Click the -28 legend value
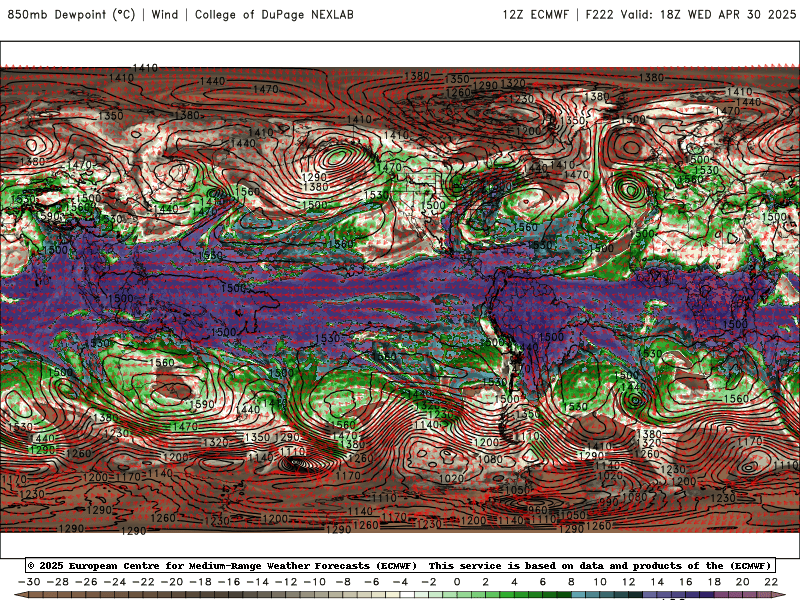This screenshot has width=800, height=600. (x=58, y=582)
